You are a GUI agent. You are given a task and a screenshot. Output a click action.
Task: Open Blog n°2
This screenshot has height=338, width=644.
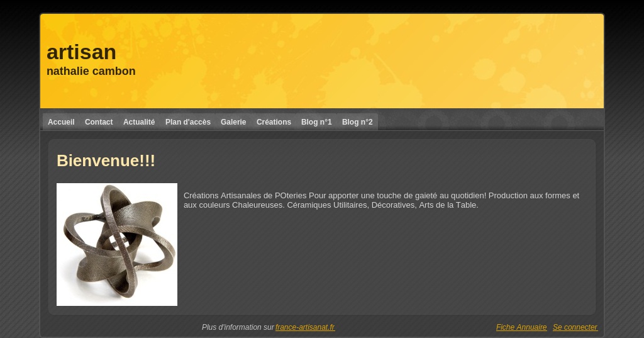click(357, 122)
